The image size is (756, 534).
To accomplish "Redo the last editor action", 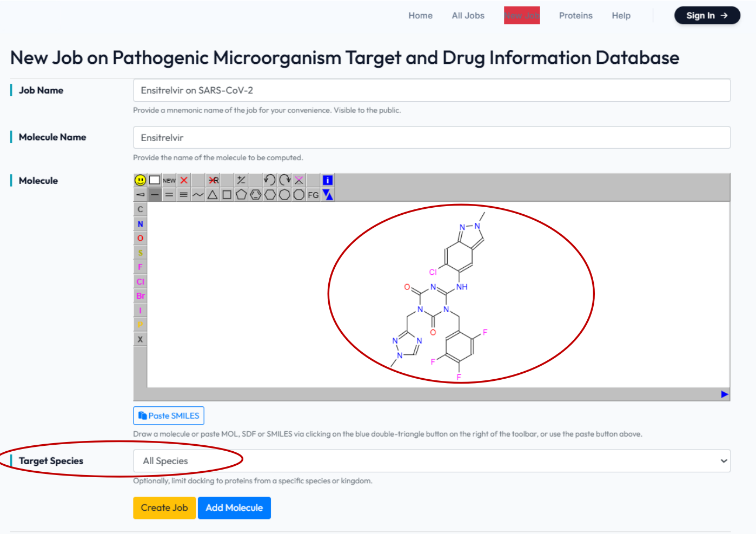I will (x=284, y=180).
